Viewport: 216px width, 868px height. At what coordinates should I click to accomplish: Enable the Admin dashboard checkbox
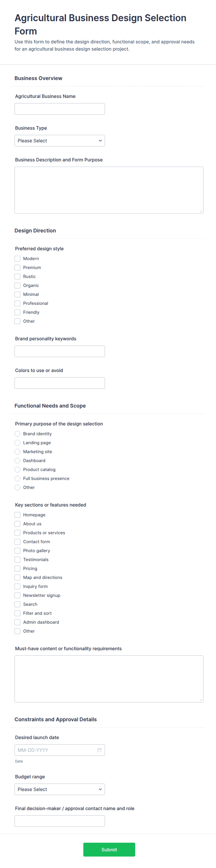pyautogui.click(x=17, y=622)
